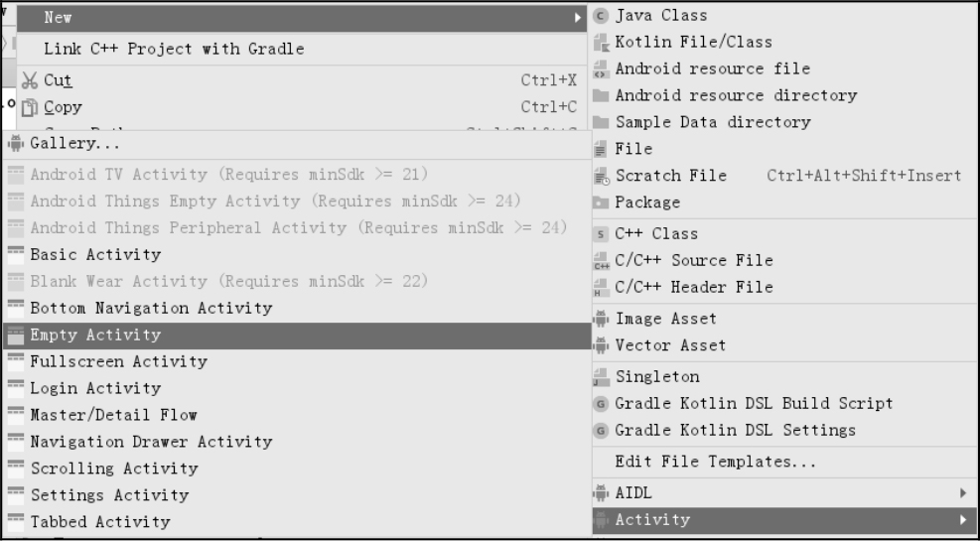The image size is (980, 541).
Task: Expand the Activity submenu arrow
Action: click(963, 519)
